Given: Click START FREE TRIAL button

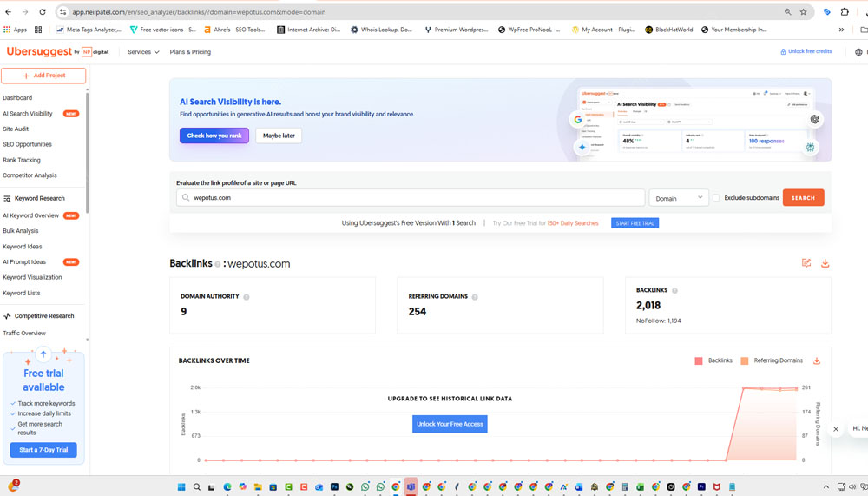Looking at the screenshot, I should click(x=635, y=223).
